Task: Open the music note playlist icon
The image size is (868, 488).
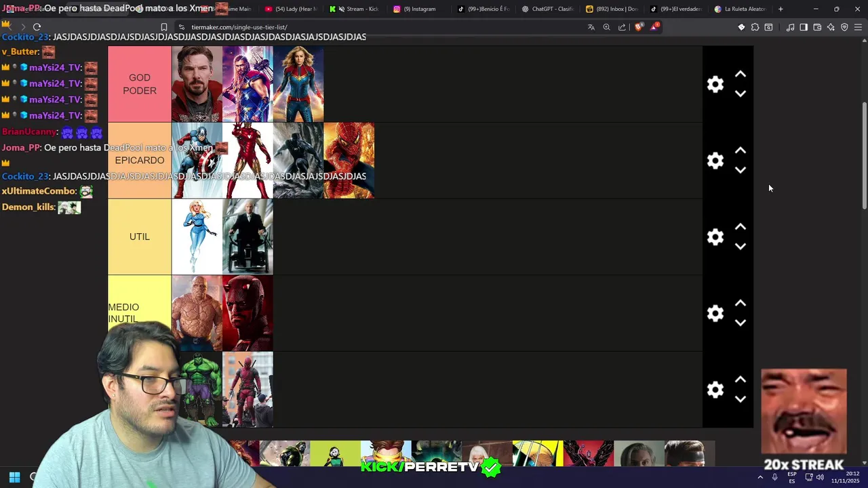Action: coord(790,27)
